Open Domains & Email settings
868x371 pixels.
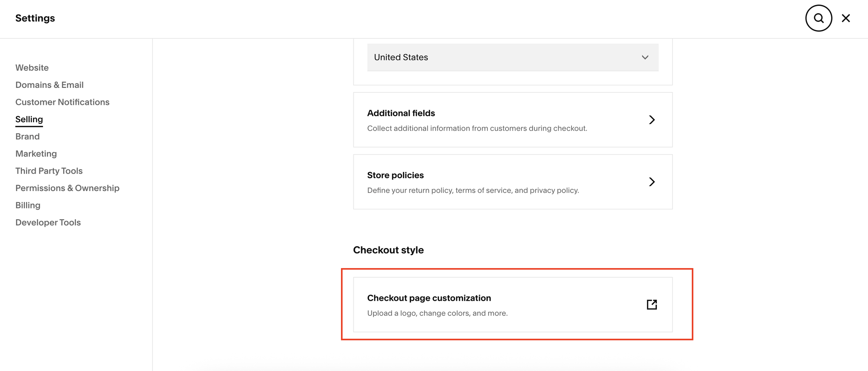point(49,85)
